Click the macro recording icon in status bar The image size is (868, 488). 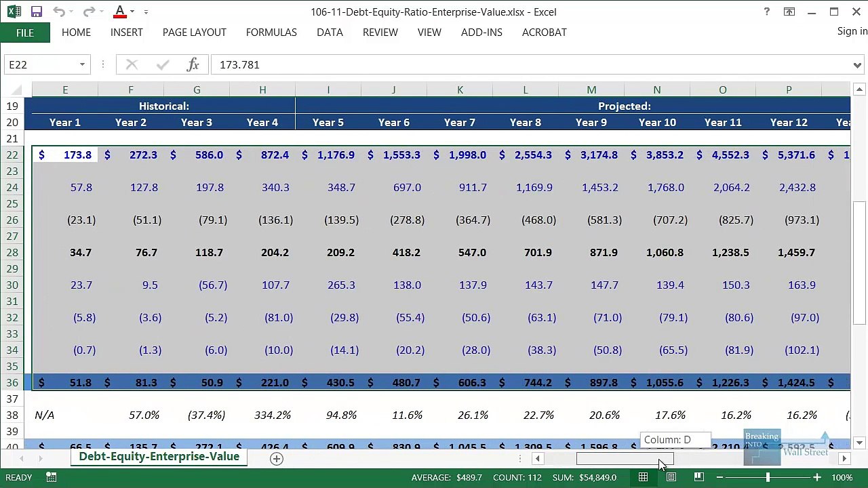51,478
